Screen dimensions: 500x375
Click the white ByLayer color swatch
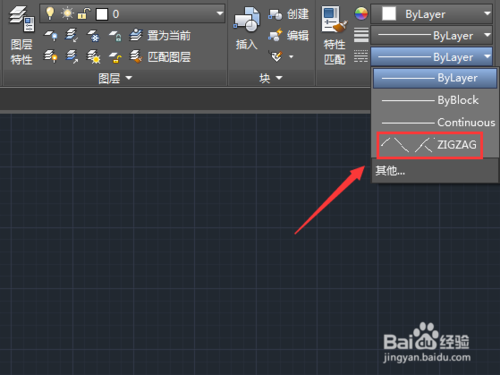pos(389,14)
